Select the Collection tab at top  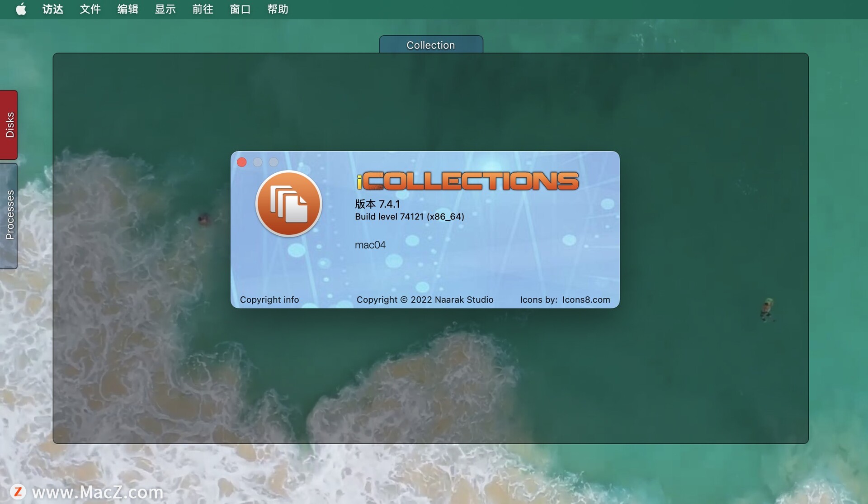pyautogui.click(x=431, y=45)
